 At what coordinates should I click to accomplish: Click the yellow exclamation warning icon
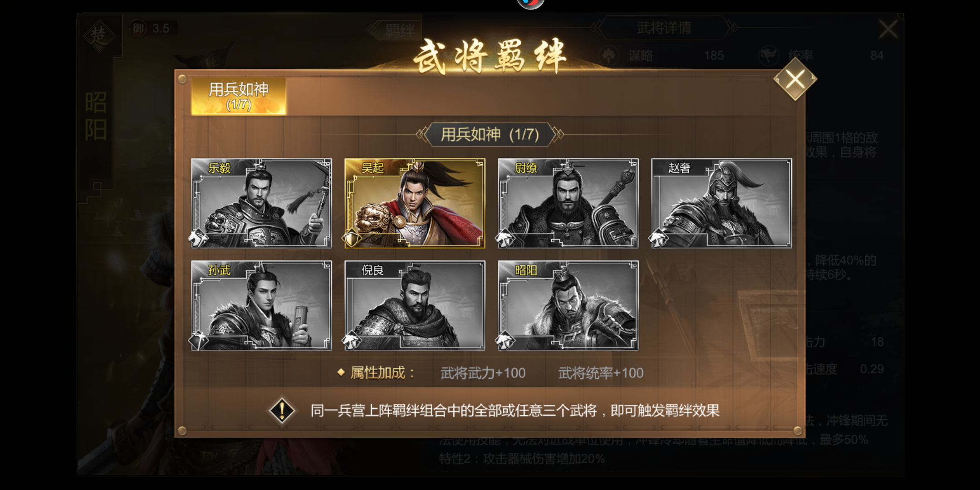[282, 411]
